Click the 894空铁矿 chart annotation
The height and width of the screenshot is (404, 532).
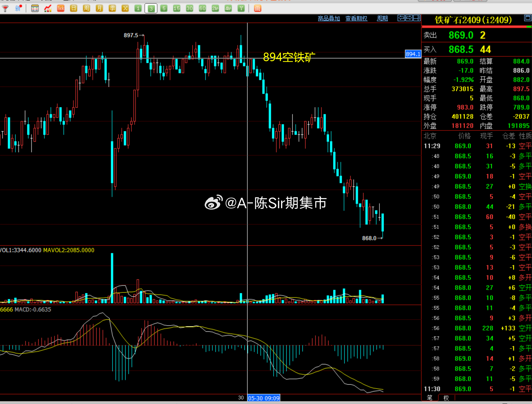pos(289,57)
